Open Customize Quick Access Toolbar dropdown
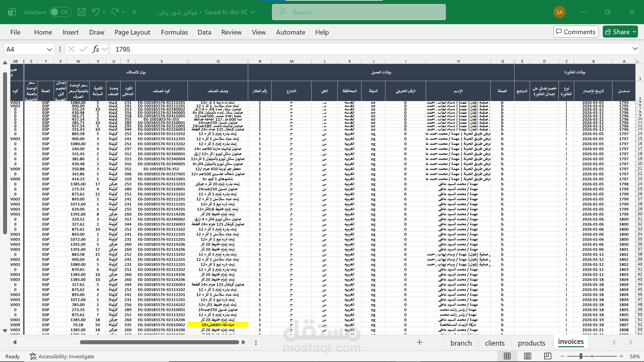Image resolution: width=644 pixels, height=362 pixels. (134, 12)
